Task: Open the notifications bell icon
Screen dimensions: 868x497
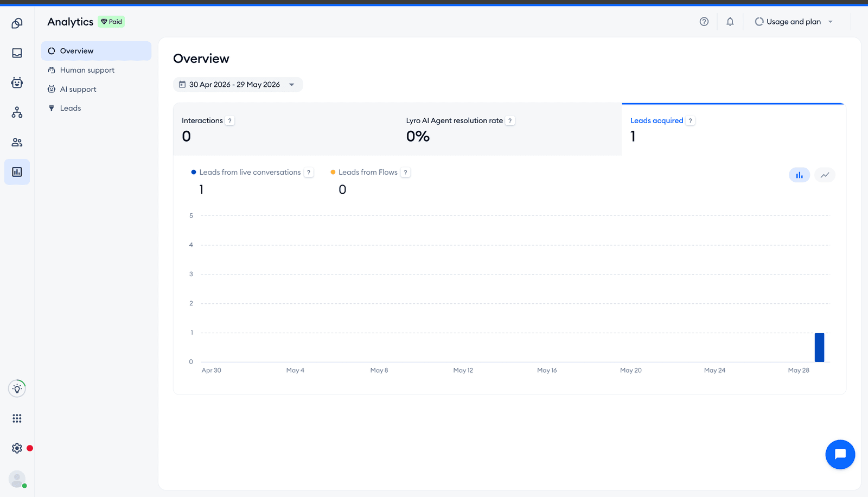Action: (x=730, y=22)
